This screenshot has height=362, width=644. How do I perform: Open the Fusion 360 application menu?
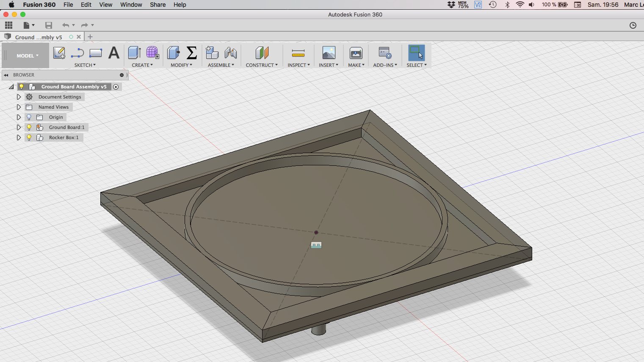39,5
